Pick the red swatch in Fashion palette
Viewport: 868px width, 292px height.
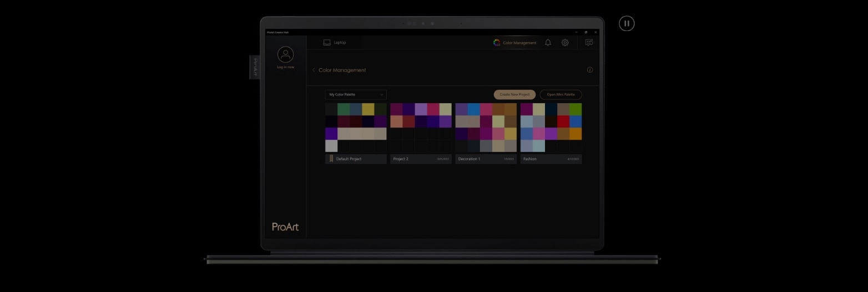click(x=563, y=121)
